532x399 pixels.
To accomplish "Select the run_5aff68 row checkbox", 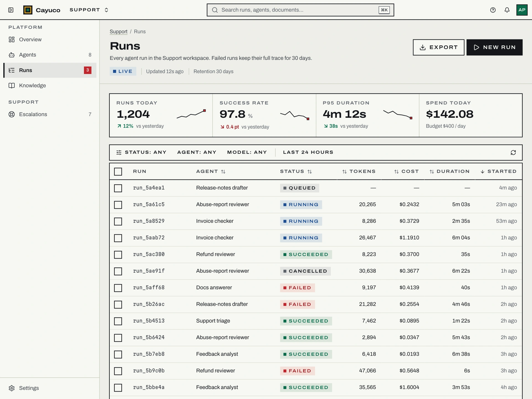I will point(118,288).
